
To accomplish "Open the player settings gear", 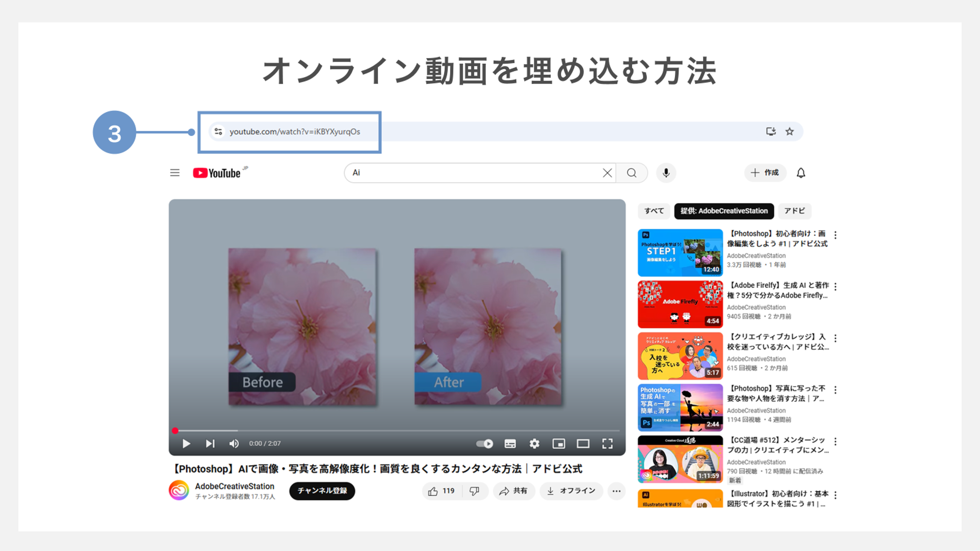I will [534, 443].
